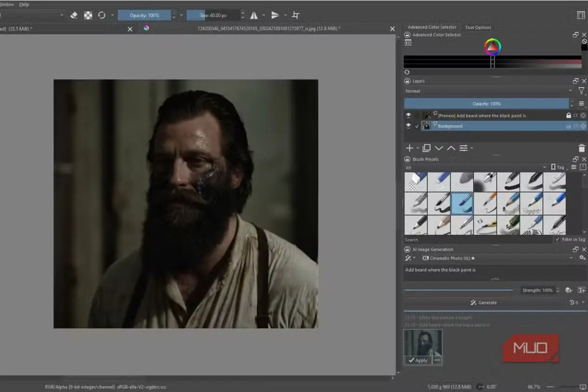Move layer down with arrow icon
This screenshot has width=588, height=392.
pos(439,148)
